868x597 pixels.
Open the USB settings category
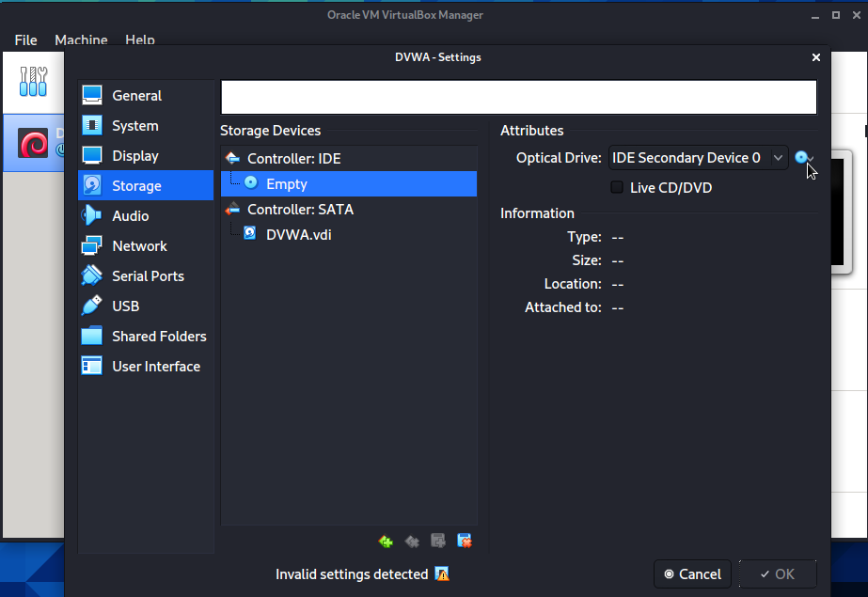[146, 306]
